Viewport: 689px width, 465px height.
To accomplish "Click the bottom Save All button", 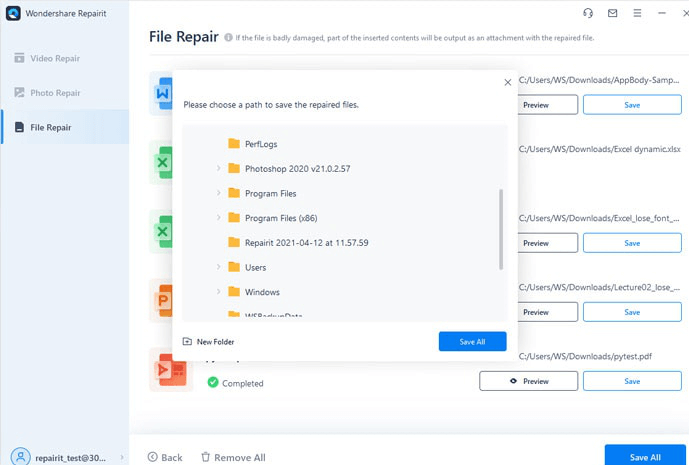I will point(645,455).
